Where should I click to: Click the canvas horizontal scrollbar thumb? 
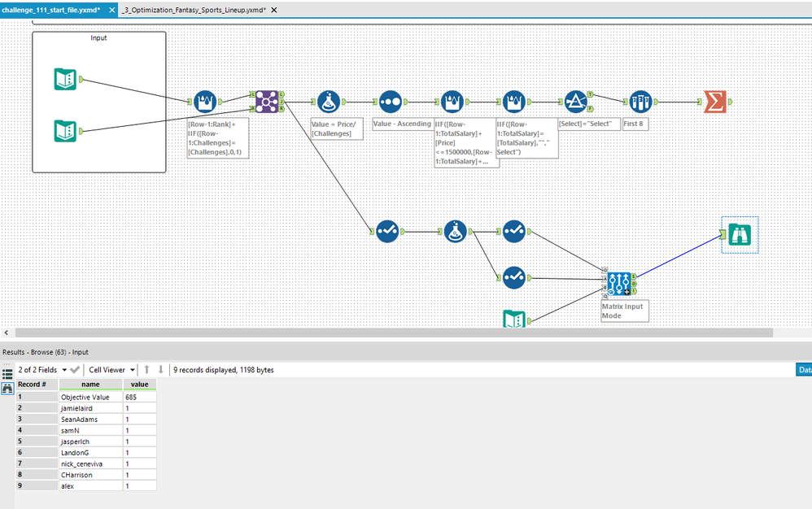pyautogui.click(x=394, y=333)
